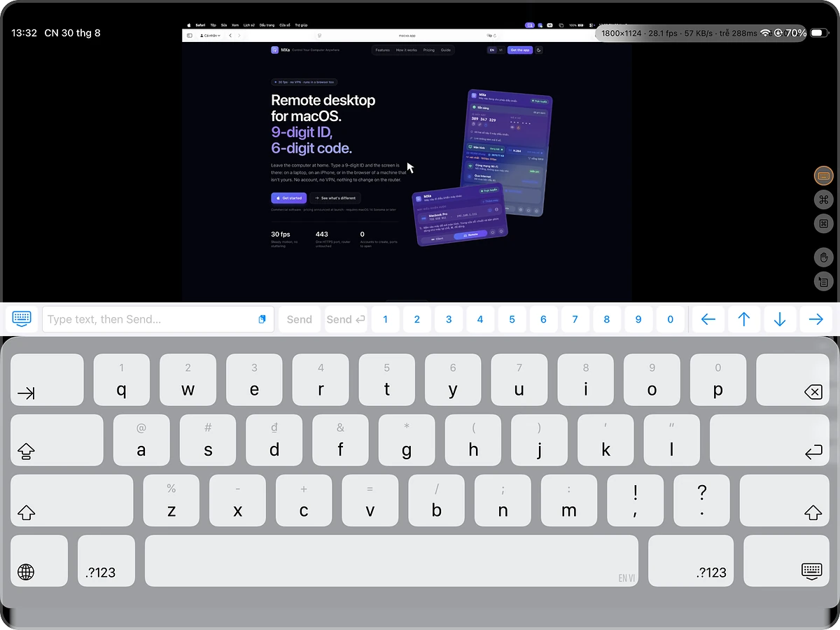This screenshot has width=840, height=630.
Task: Switch to the left .?123 symbols key
Action: [x=106, y=560]
